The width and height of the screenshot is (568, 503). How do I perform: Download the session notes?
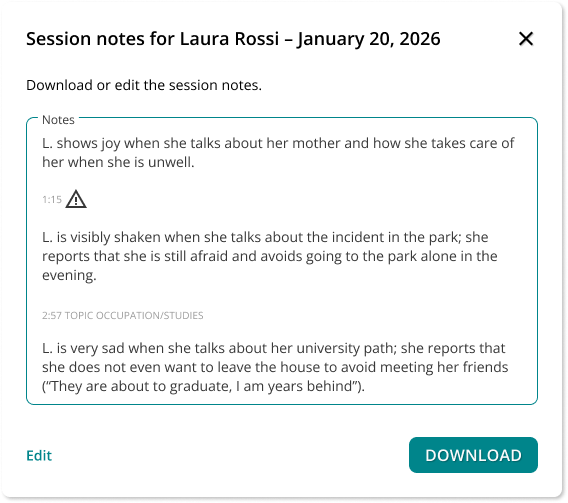coord(473,455)
